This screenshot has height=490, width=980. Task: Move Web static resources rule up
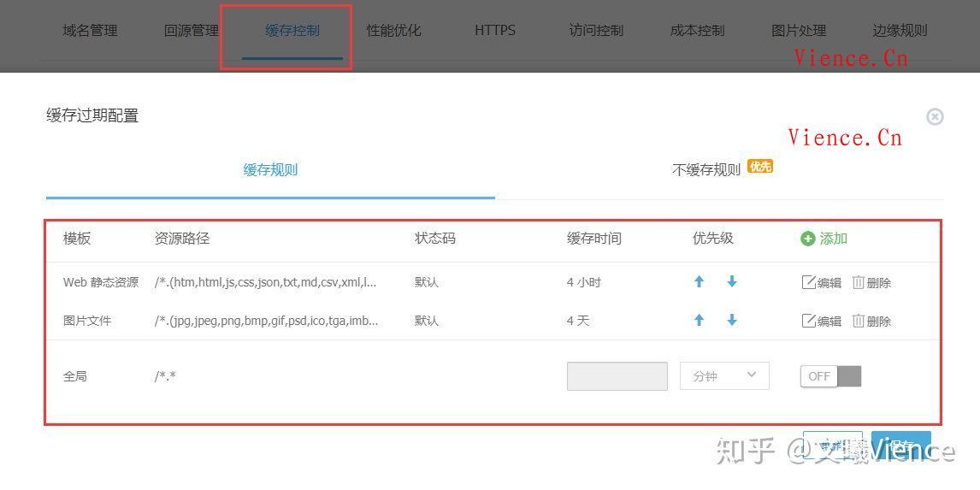point(699,281)
